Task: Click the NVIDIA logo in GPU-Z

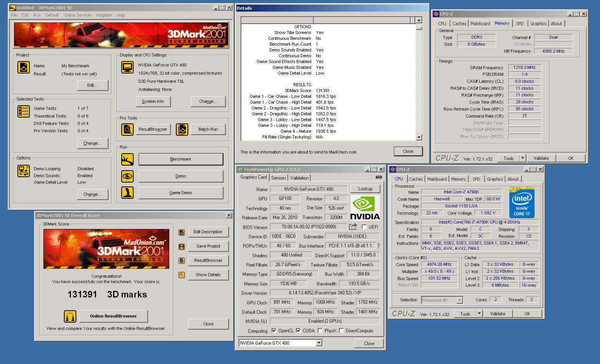Action: point(365,208)
